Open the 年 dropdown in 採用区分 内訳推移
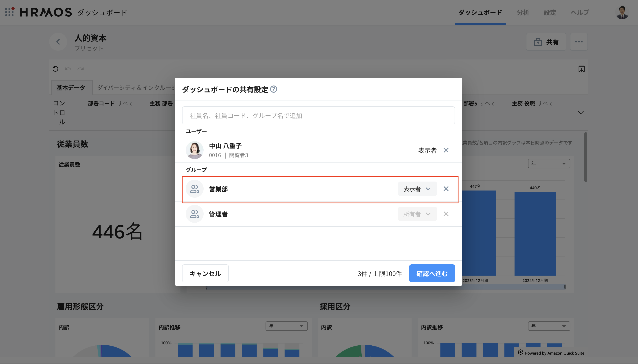The image size is (638, 364). [x=549, y=326]
